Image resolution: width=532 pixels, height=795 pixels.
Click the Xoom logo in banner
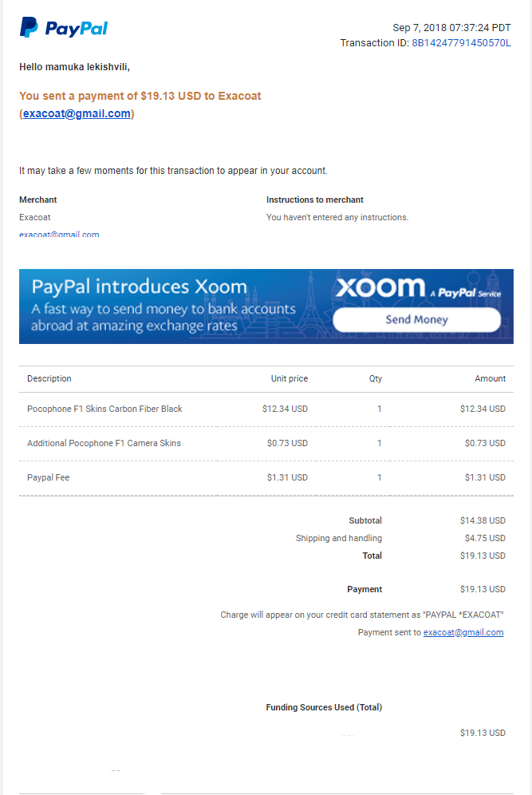(x=380, y=287)
